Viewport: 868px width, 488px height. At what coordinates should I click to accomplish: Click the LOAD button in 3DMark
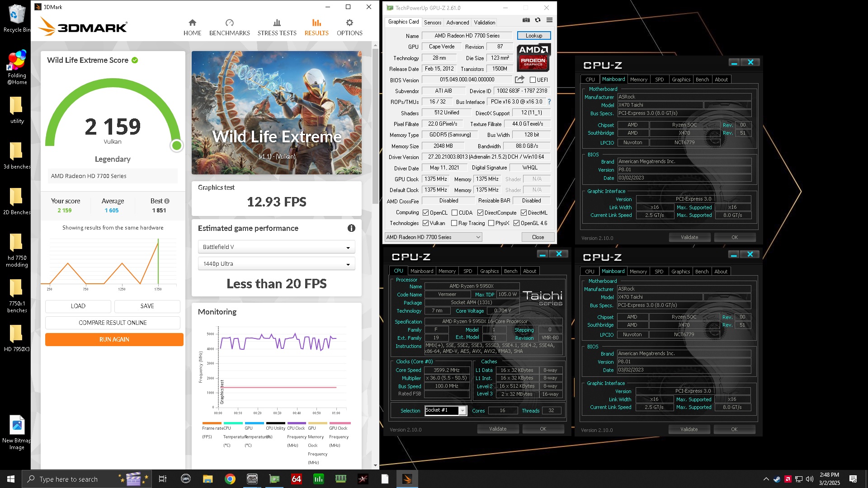[x=78, y=306]
